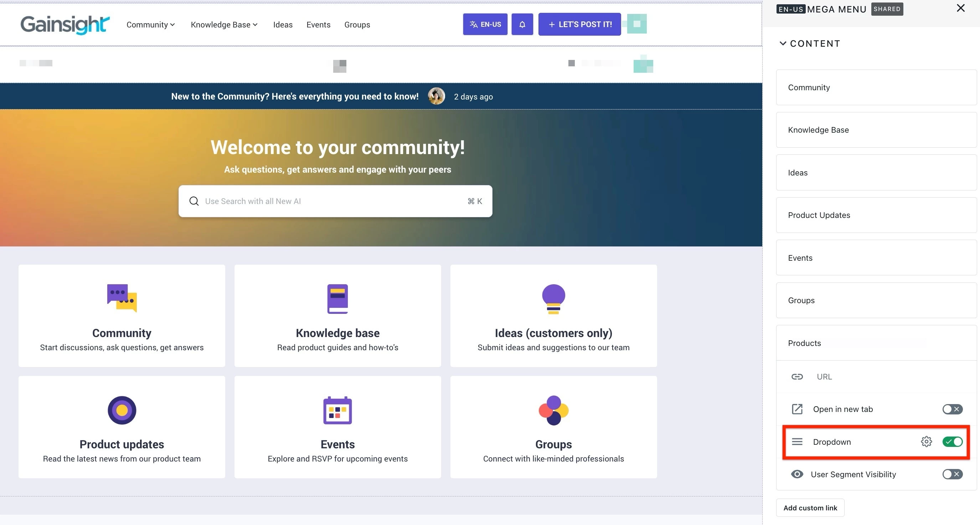The image size is (980, 525).
Task: Click the Community chat bubbles icon
Action: point(122,298)
